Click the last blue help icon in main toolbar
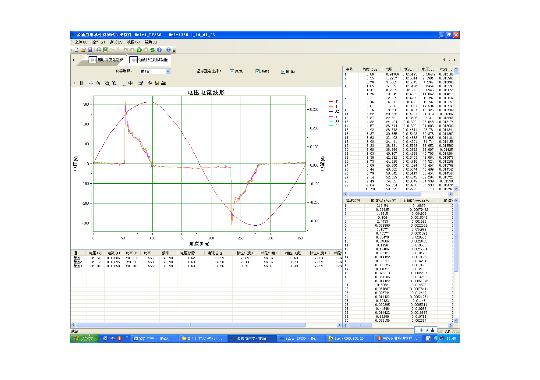The width and height of the screenshot is (540, 380). tap(168, 50)
